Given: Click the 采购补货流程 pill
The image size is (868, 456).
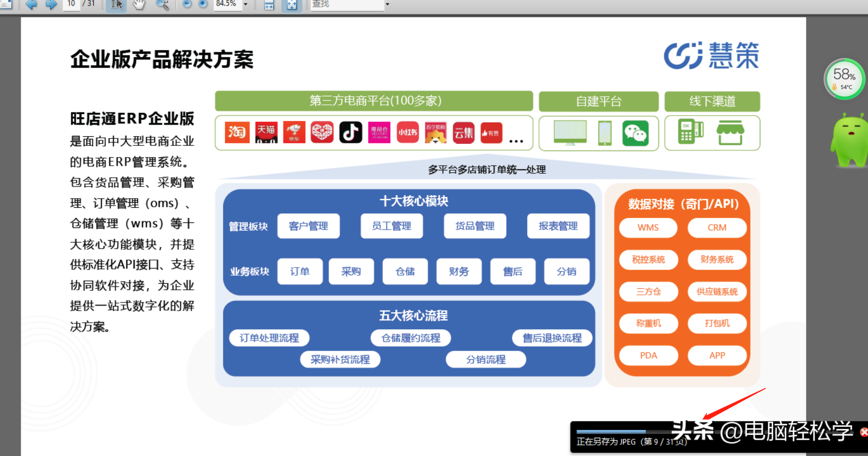Looking at the screenshot, I should pos(340,360).
